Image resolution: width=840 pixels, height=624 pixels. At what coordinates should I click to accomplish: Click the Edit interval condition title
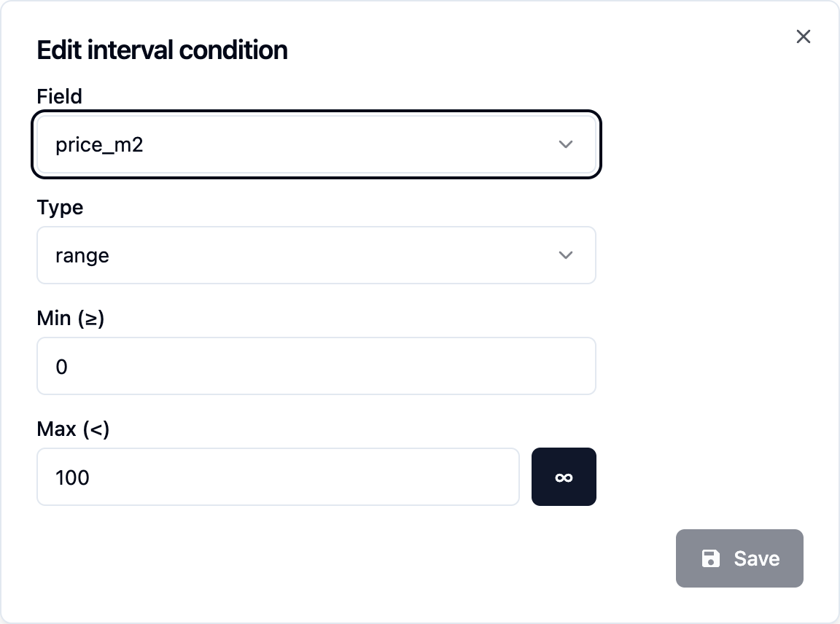[x=162, y=50]
